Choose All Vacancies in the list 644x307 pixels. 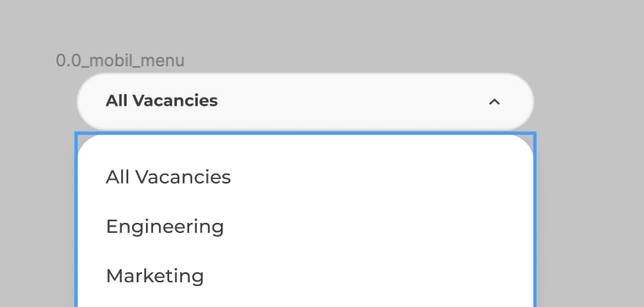tap(168, 177)
